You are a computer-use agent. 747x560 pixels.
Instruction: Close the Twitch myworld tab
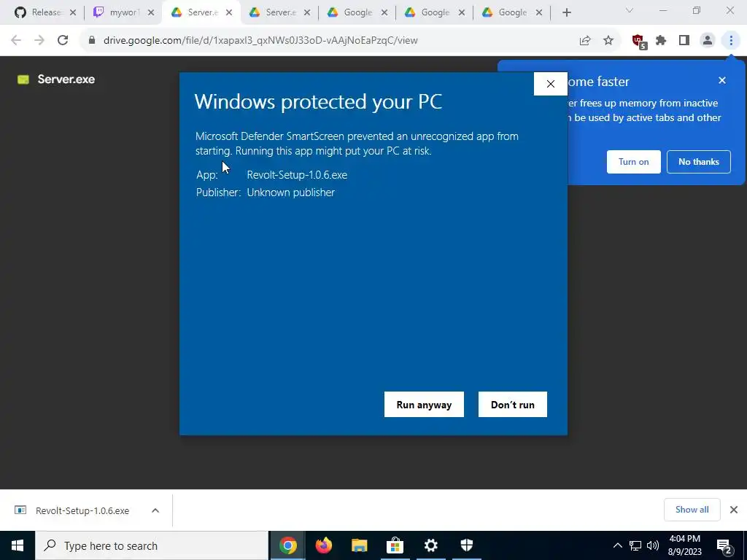(x=151, y=13)
